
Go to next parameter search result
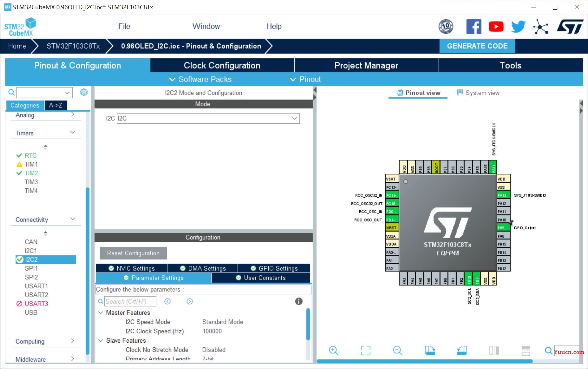pos(190,301)
